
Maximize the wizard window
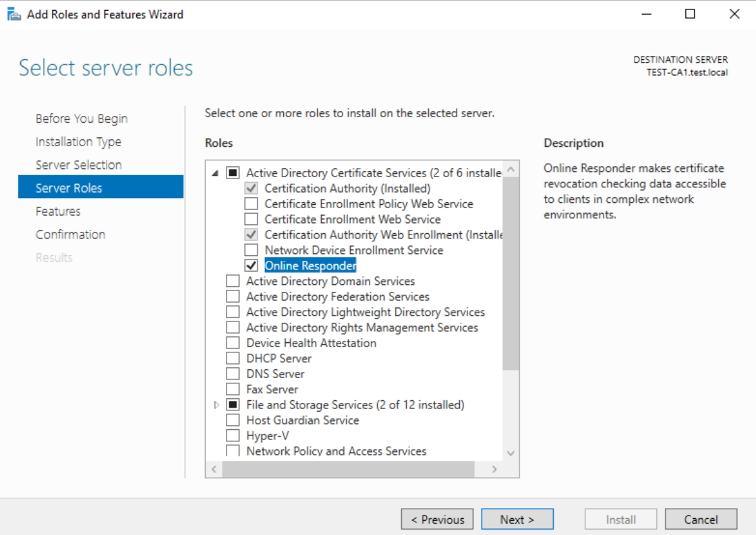[690, 14]
